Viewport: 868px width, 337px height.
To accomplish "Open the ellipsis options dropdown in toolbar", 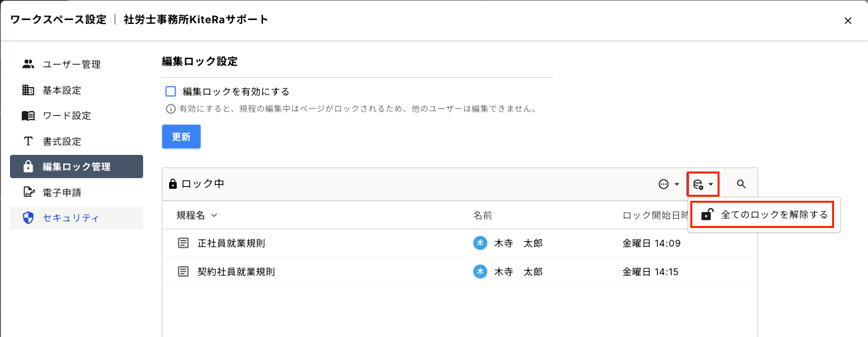I will [668, 184].
